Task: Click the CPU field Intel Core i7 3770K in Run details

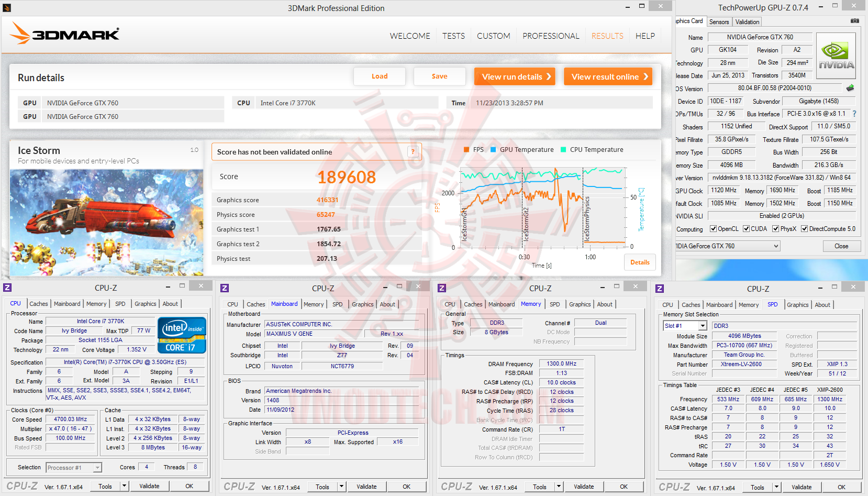Action: click(x=347, y=103)
